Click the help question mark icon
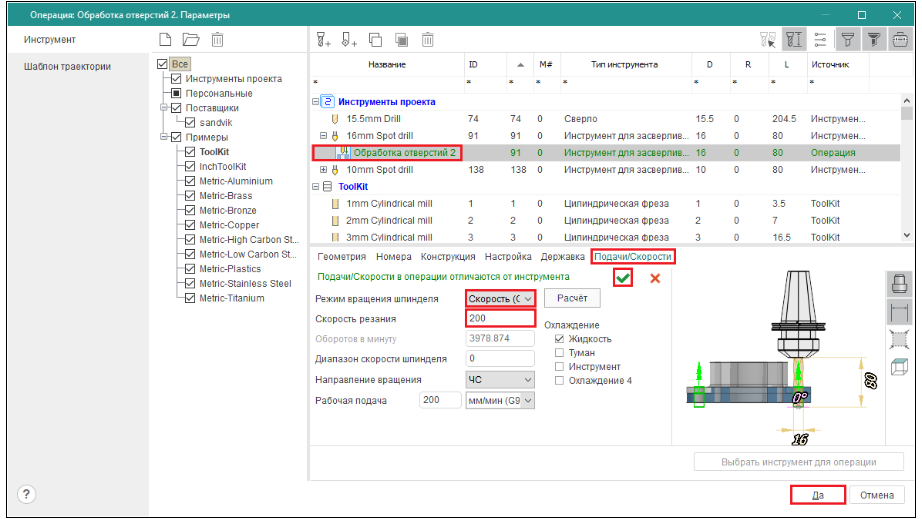The width and height of the screenshot is (922, 519). pos(27,494)
